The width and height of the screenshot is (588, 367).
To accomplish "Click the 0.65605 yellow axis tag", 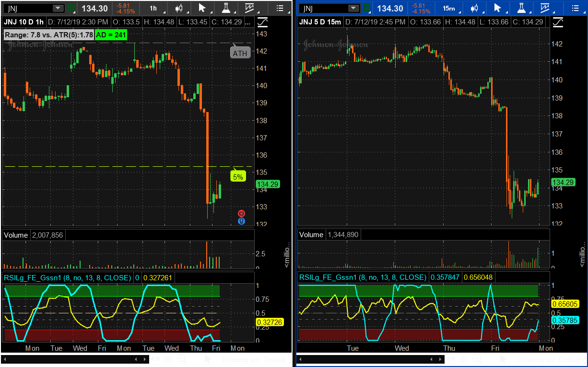I will pos(565,304).
